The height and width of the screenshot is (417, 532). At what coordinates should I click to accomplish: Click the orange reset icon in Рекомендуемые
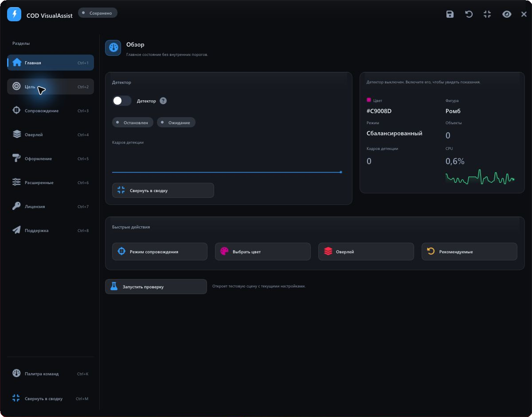[x=431, y=252]
